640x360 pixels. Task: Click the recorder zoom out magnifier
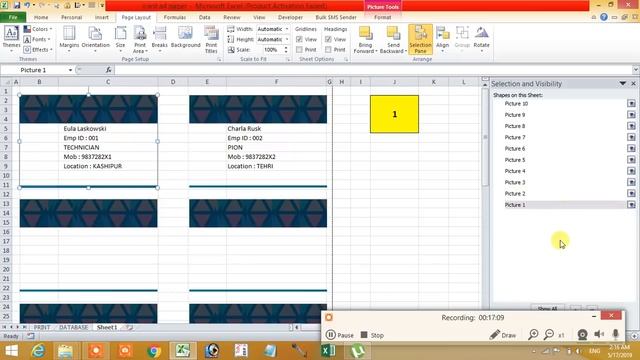pos(549,335)
